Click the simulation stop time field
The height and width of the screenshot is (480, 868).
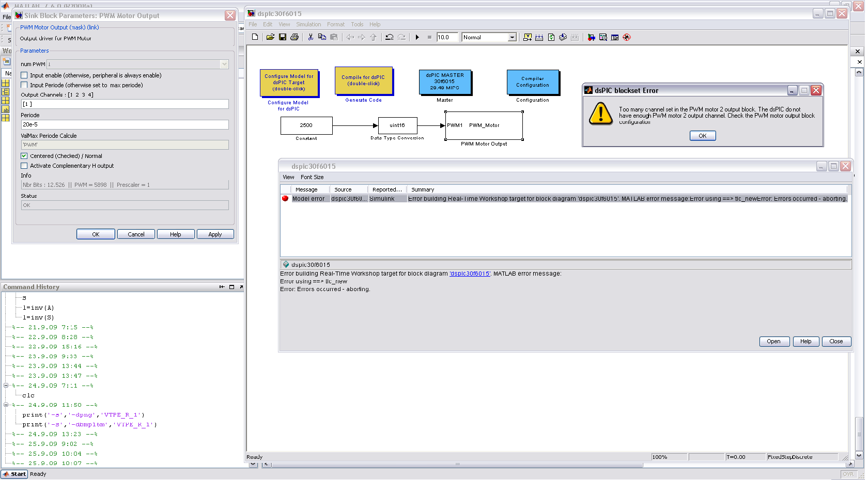(x=447, y=37)
